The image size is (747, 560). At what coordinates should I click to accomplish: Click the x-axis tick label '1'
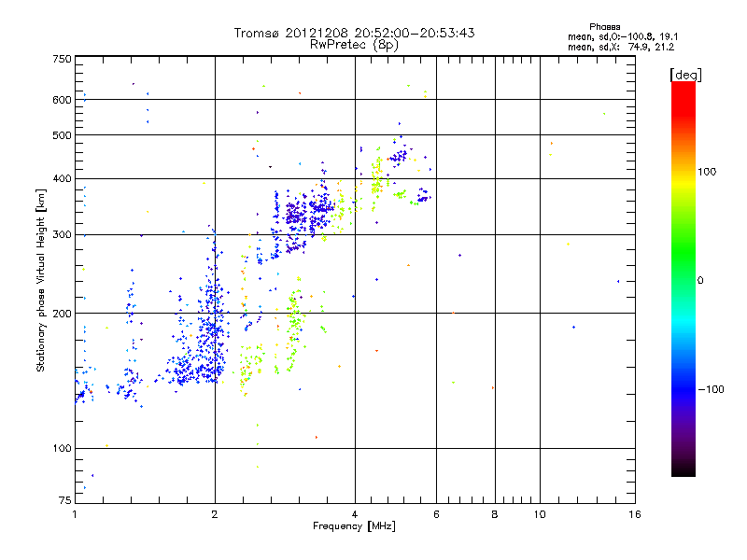click(75, 514)
